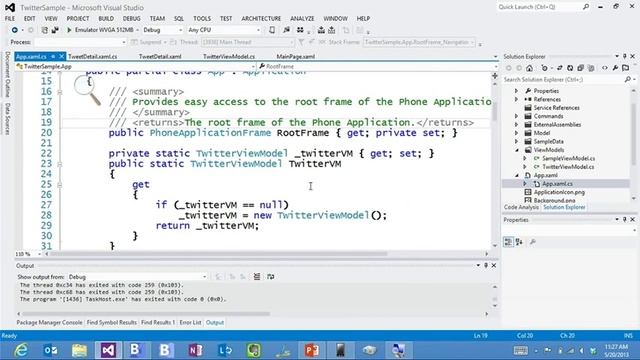Show the Error List tab
Viewport: 640px width, 360px height.
click(191, 322)
